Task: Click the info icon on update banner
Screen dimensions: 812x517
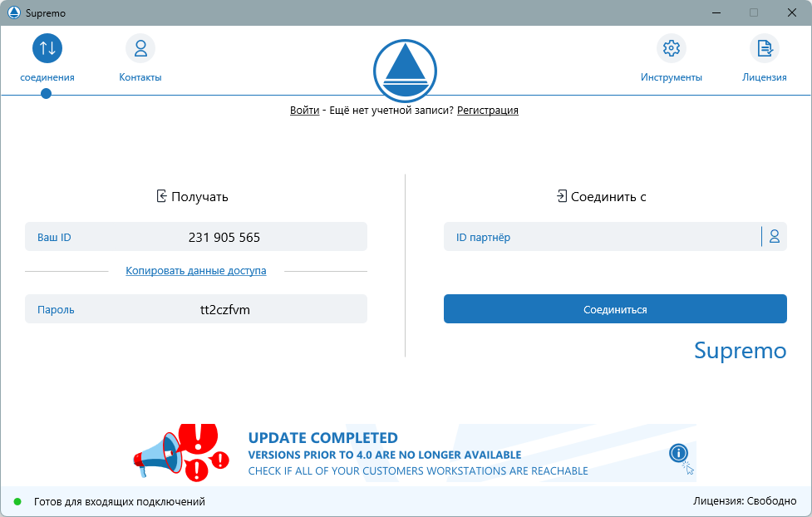Action: [678, 453]
